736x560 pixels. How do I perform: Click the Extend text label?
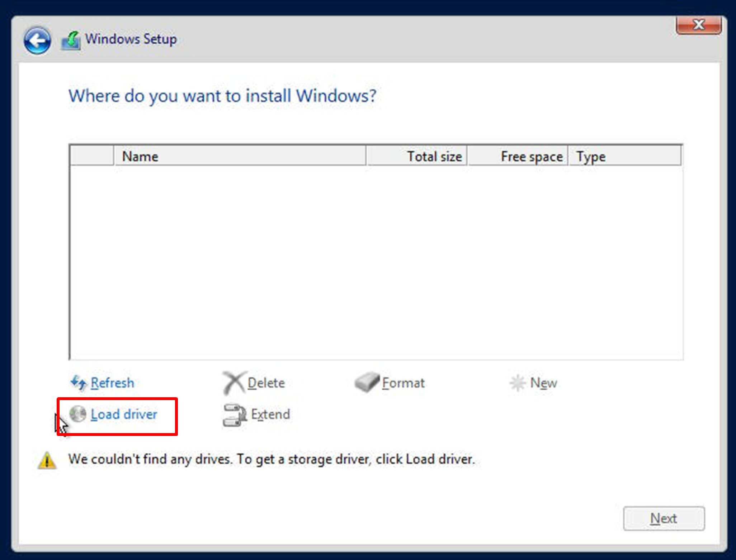[x=270, y=414]
